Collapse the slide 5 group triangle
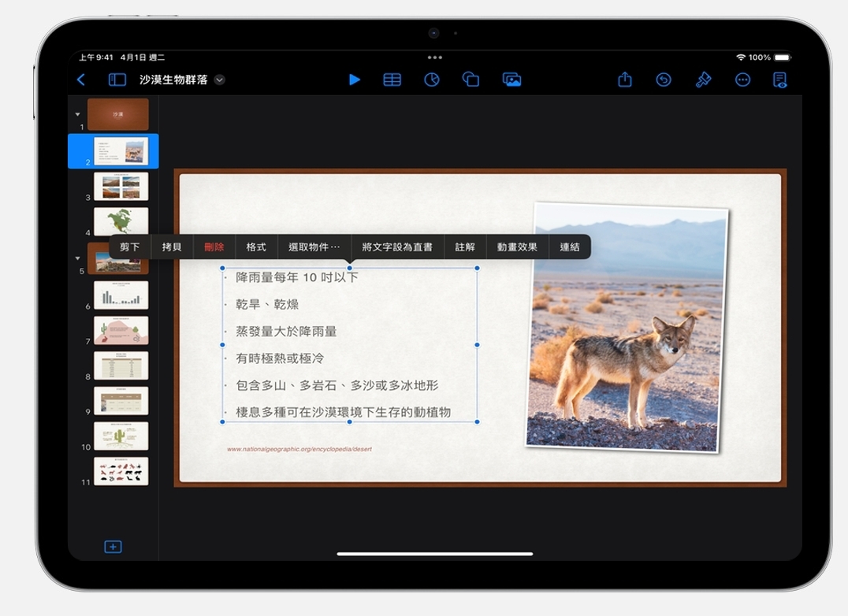The height and width of the screenshot is (616, 848). (x=77, y=258)
